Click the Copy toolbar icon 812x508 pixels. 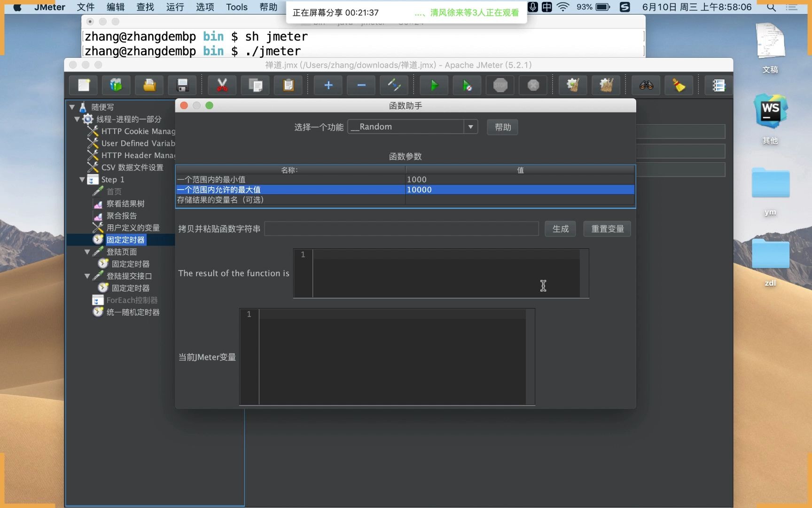pos(256,85)
